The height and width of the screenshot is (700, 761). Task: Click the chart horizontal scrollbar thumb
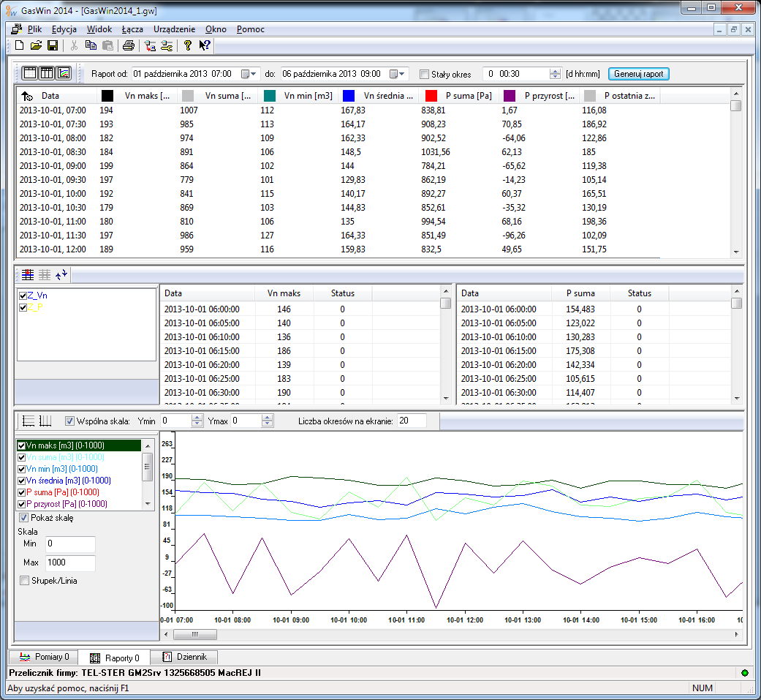coord(195,634)
